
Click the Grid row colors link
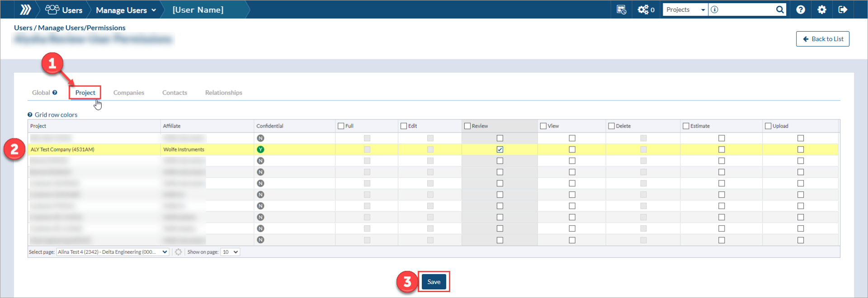56,115
